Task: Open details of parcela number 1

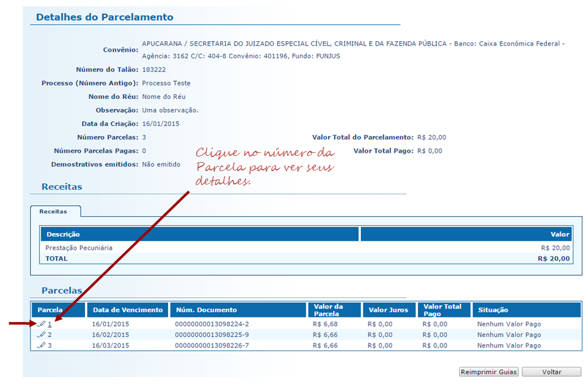Action: coord(49,324)
